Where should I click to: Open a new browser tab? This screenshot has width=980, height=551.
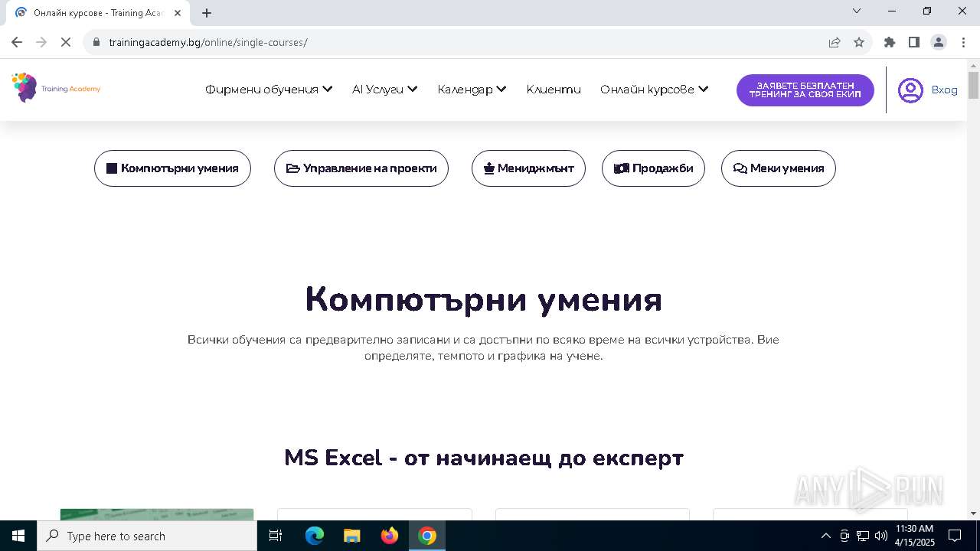pyautogui.click(x=207, y=12)
